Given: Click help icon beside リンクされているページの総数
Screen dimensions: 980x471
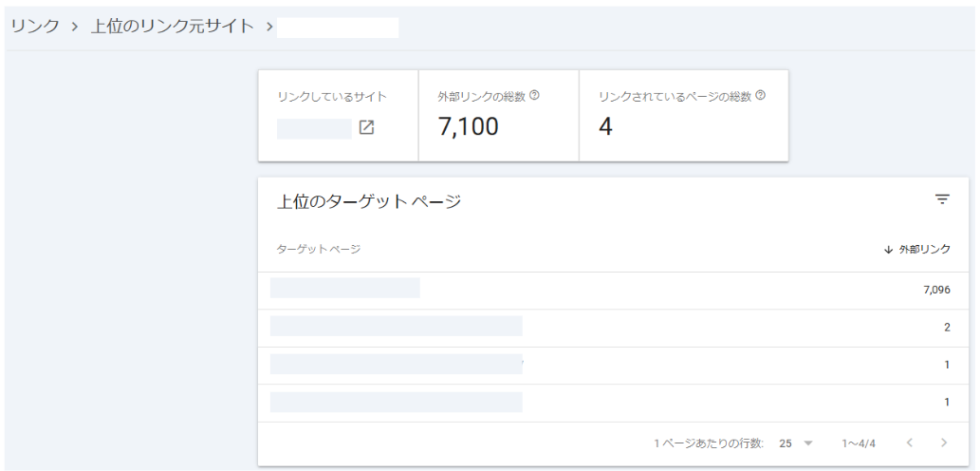Looking at the screenshot, I should coord(761,96).
